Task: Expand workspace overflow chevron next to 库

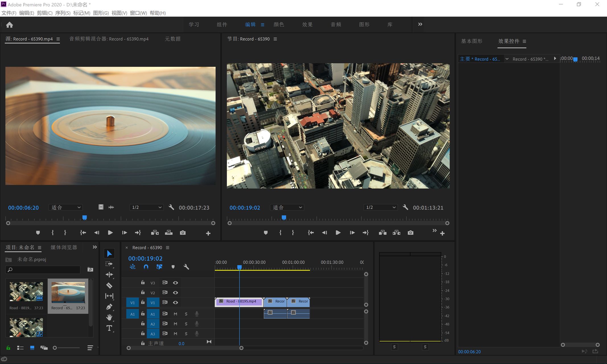Action: pyautogui.click(x=420, y=24)
